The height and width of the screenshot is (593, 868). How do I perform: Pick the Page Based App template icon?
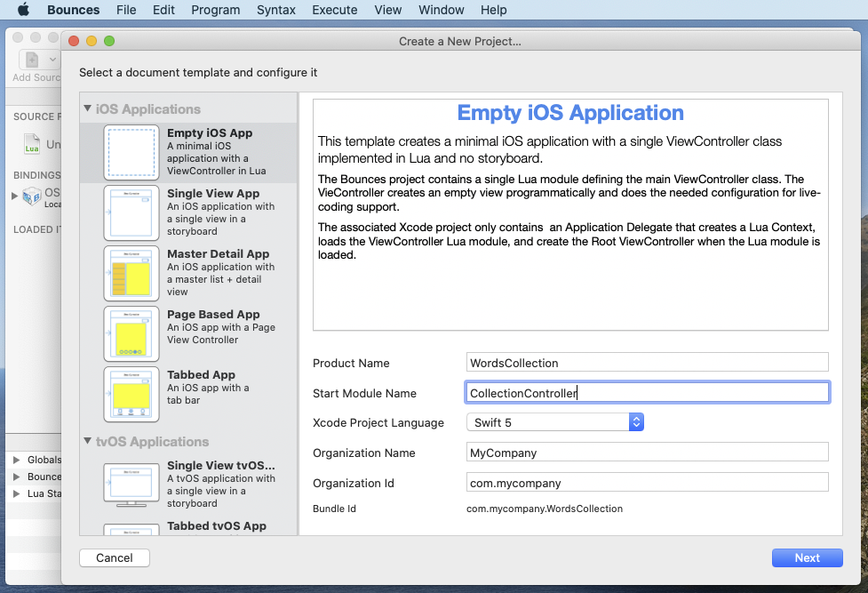131,333
